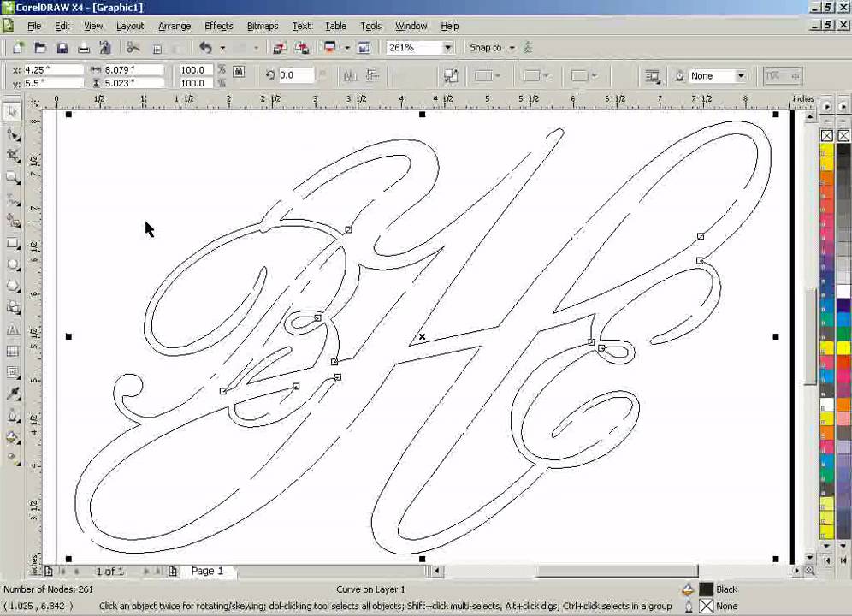Select the Shape tool

pos(13,134)
